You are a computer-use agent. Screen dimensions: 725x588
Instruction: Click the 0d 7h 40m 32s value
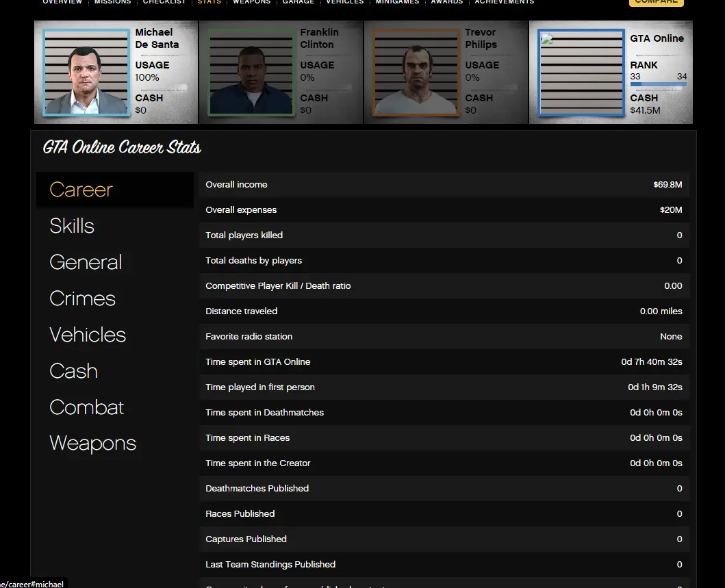point(652,362)
